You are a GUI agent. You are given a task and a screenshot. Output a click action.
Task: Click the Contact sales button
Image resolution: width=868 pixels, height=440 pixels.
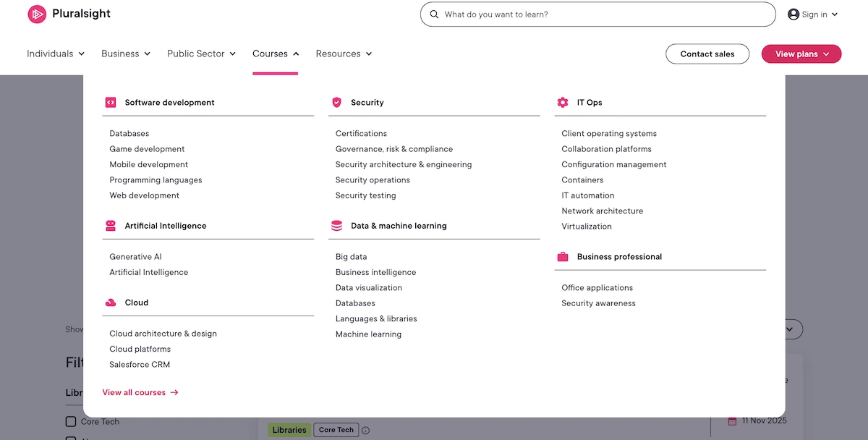(707, 54)
